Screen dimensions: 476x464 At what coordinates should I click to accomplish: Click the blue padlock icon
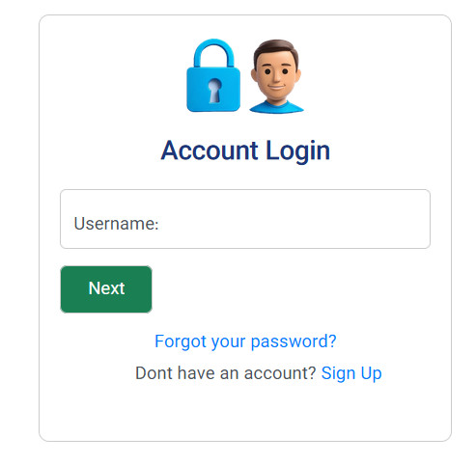pos(213,75)
